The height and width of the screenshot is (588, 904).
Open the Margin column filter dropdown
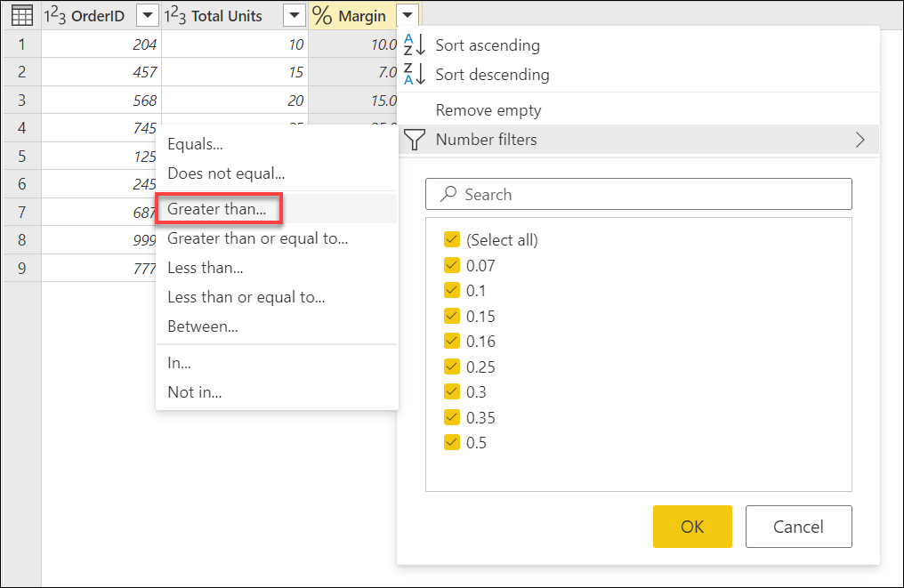(x=406, y=15)
